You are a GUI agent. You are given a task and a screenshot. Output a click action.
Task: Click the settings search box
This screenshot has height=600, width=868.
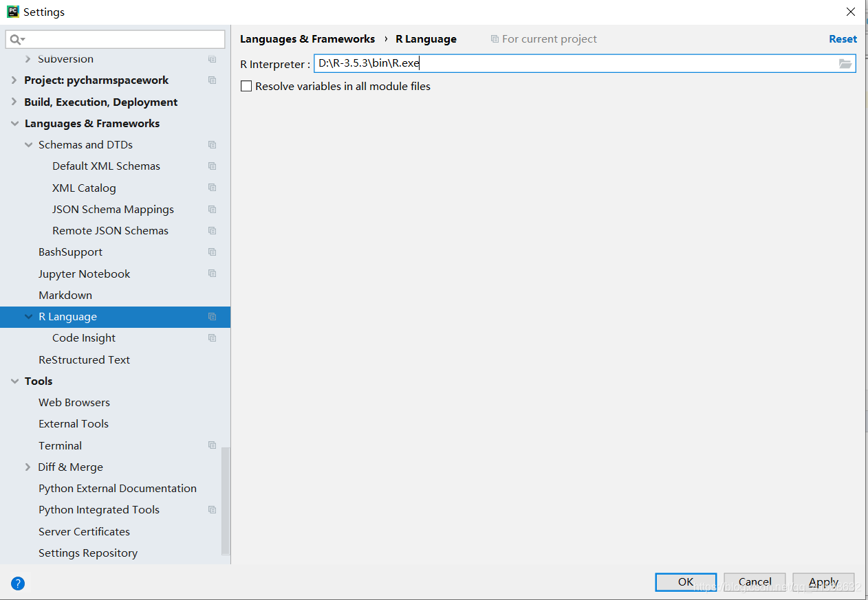(x=116, y=39)
